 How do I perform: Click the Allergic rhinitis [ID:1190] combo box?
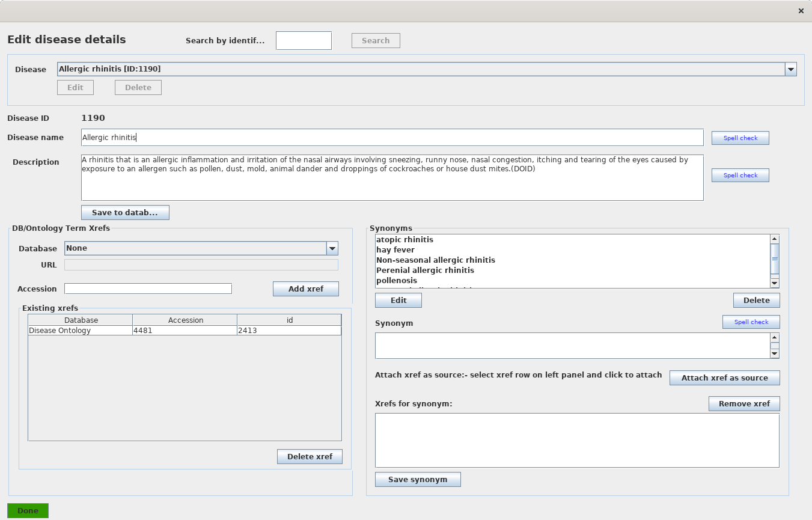(x=427, y=69)
